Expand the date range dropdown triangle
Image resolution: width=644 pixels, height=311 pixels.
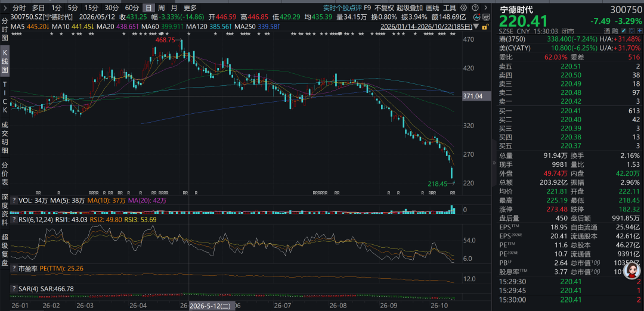(x=476, y=26)
